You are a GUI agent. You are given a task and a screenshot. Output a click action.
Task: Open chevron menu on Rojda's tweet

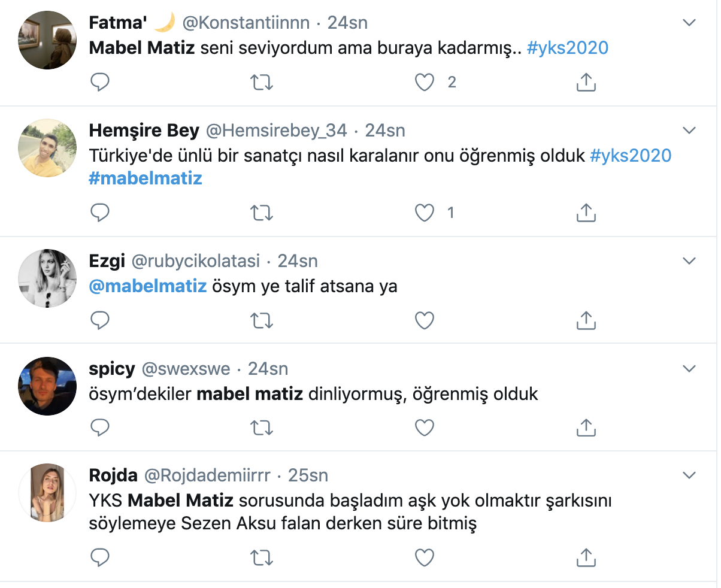(689, 475)
